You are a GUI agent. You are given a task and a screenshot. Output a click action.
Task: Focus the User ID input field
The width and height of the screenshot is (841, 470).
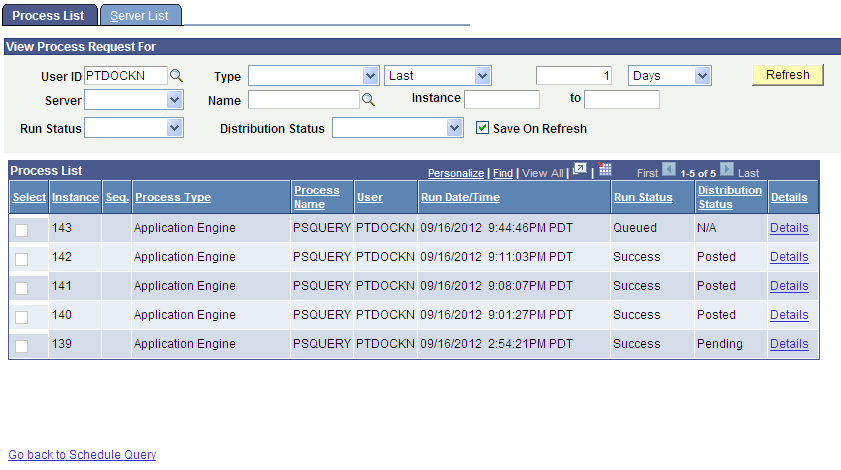126,76
